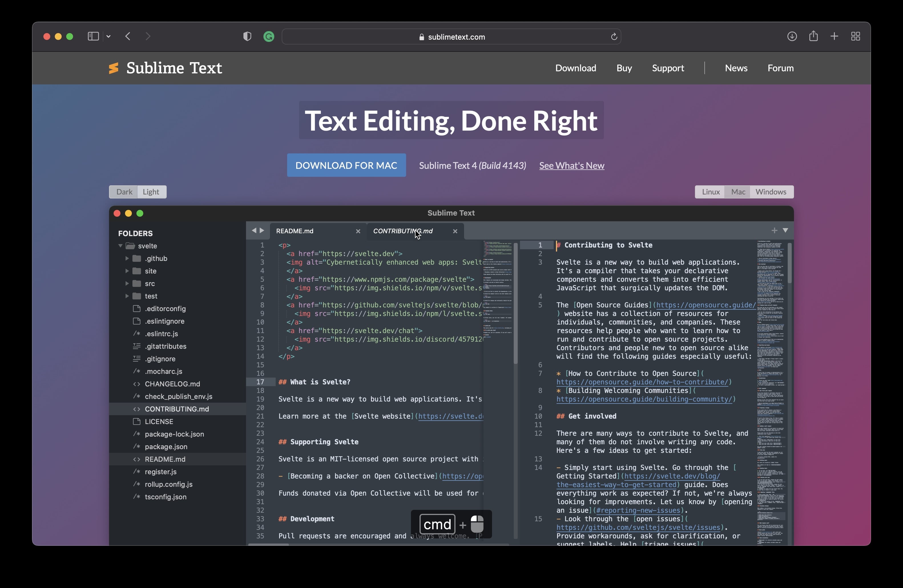903x588 pixels.
Task: Close the CONTRIBUTING.md tab
Action: 455,231
